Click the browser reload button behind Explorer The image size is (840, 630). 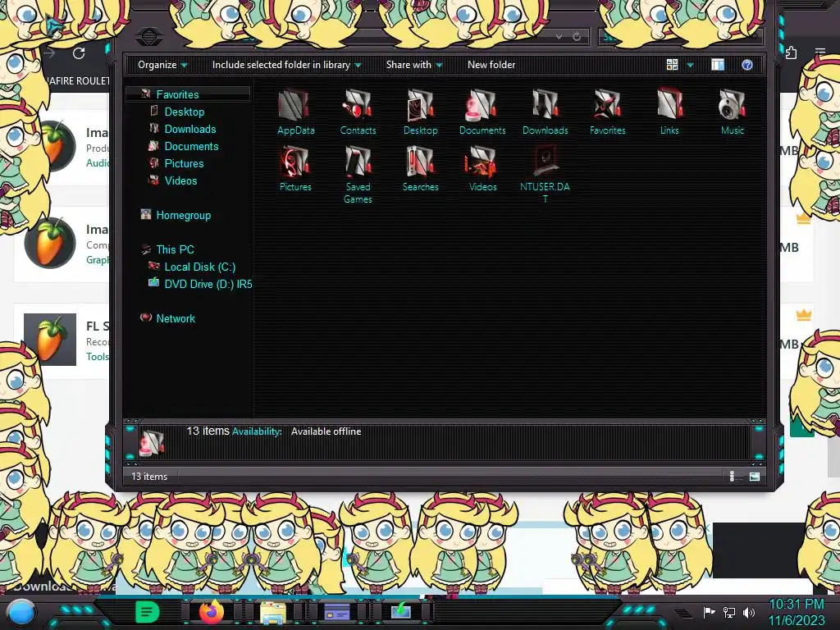coord(79,53)
